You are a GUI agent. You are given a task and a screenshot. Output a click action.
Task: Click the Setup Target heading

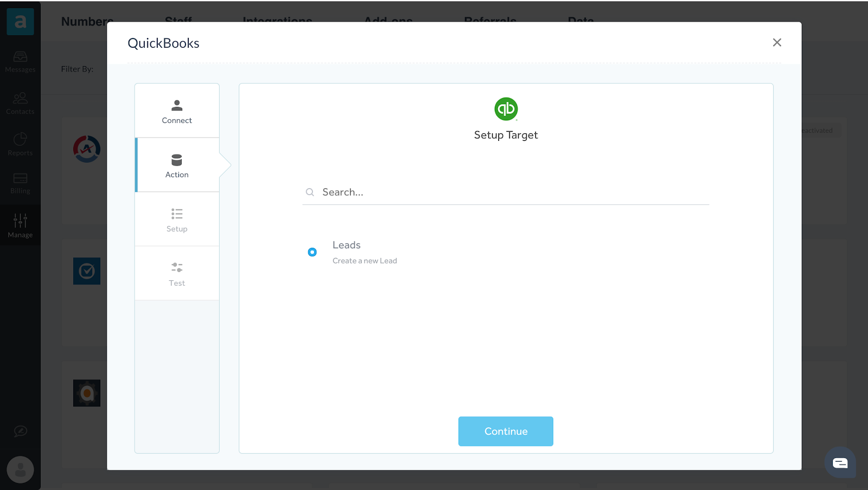click(x=506, y=135)
